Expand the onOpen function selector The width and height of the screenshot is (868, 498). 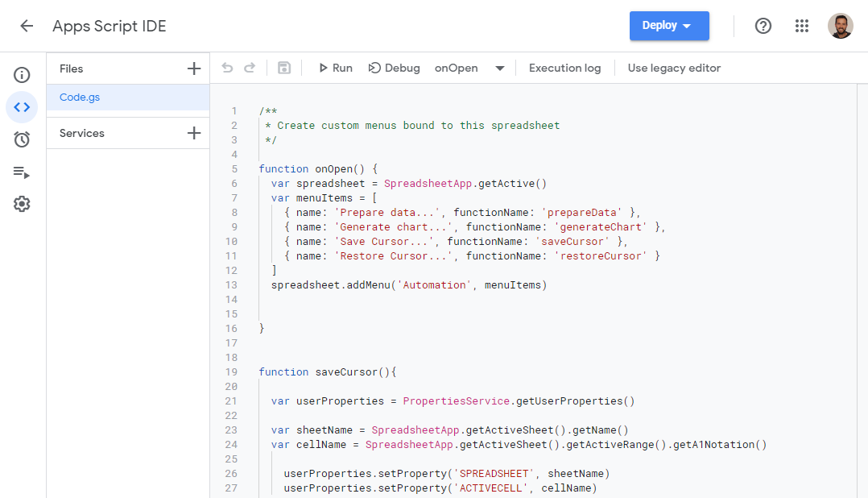pyautogui.click(x=500, y=68)
